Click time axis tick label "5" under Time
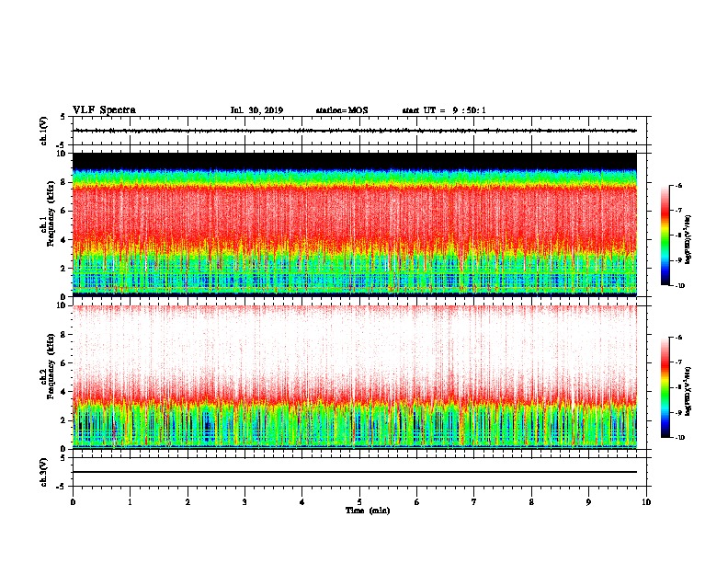Screen dimensions: 728x563 (x=359, y=501)
